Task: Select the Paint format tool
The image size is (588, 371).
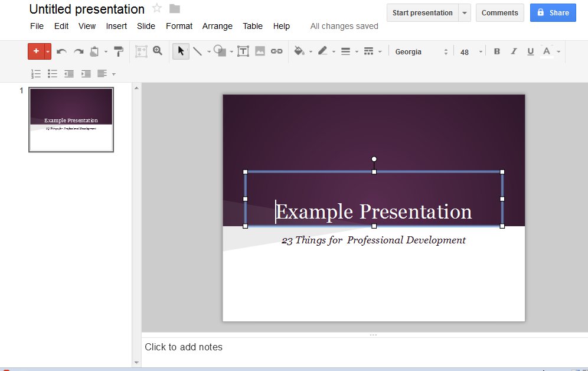Action: point(118,51)
